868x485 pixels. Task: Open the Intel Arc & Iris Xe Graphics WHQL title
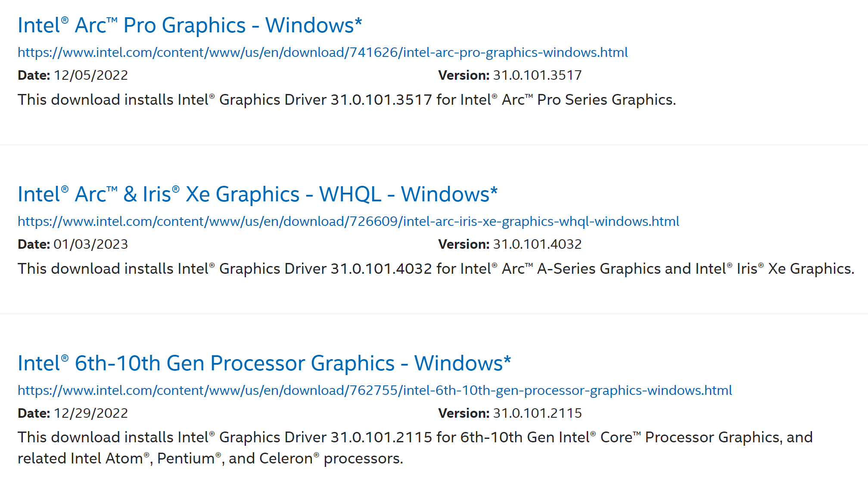[x=257, y=194]
